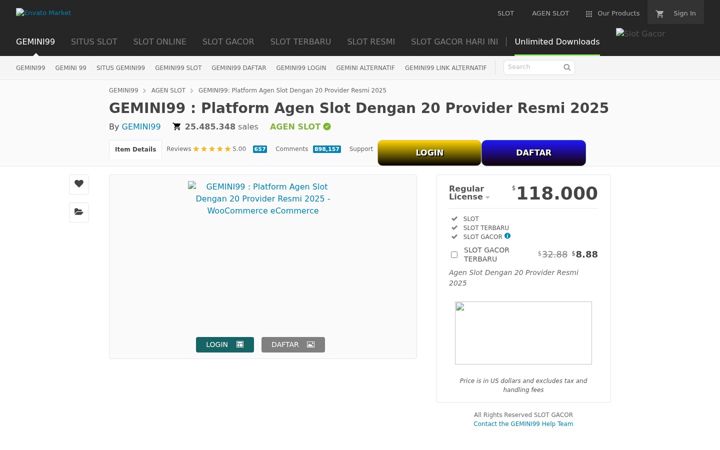Screen dimensions: 720x450
Task: Open the GEMINI99 author link
Action: tap(141, 127)
